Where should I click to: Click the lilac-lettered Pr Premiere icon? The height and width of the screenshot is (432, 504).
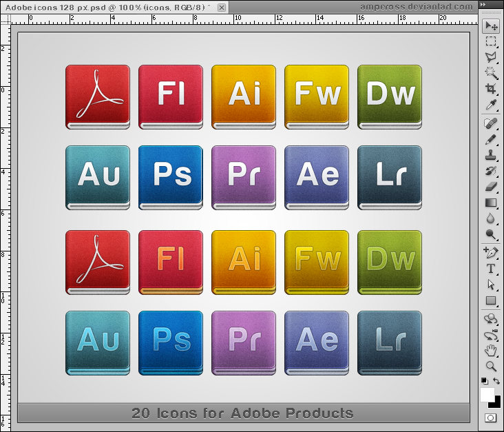tap(244, 343)
